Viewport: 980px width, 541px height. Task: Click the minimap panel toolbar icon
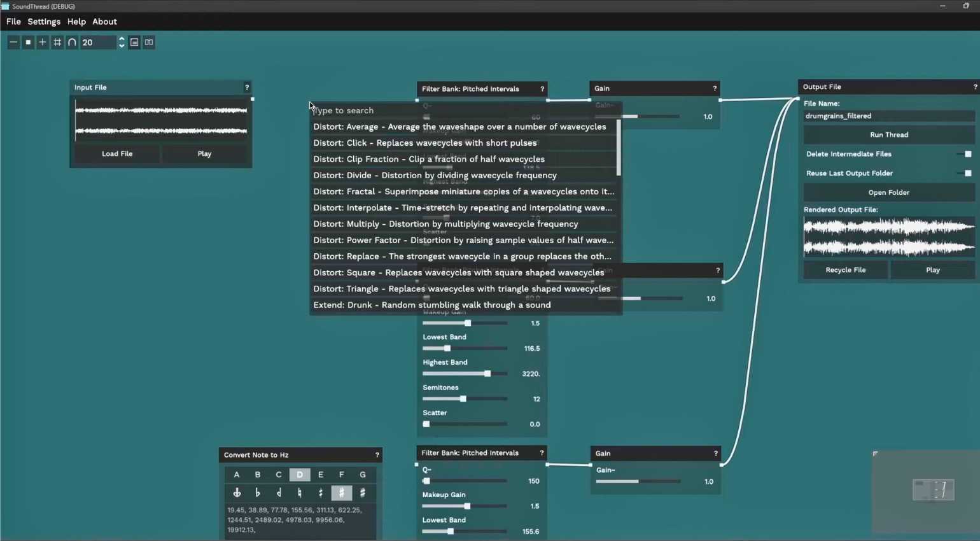click(x=134, y=43)
